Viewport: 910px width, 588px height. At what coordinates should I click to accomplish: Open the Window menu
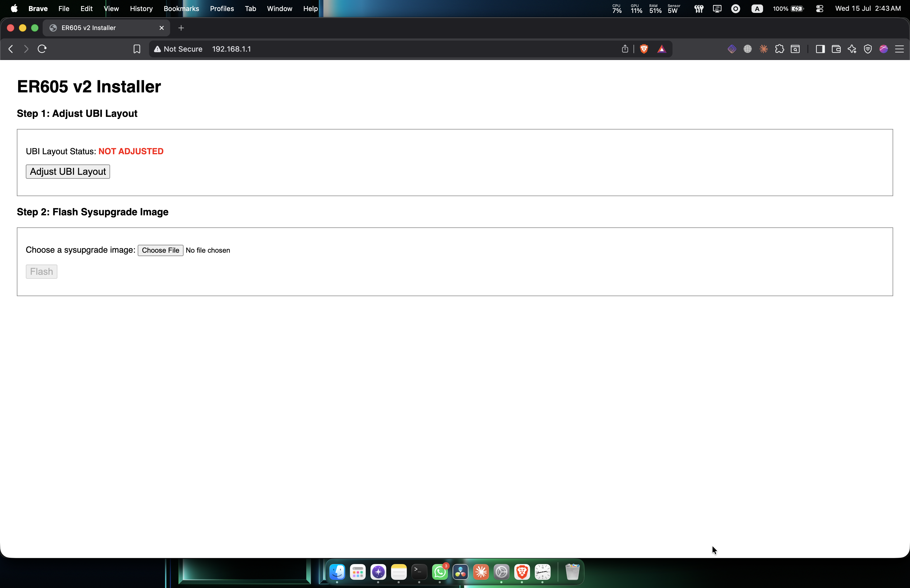280,8
